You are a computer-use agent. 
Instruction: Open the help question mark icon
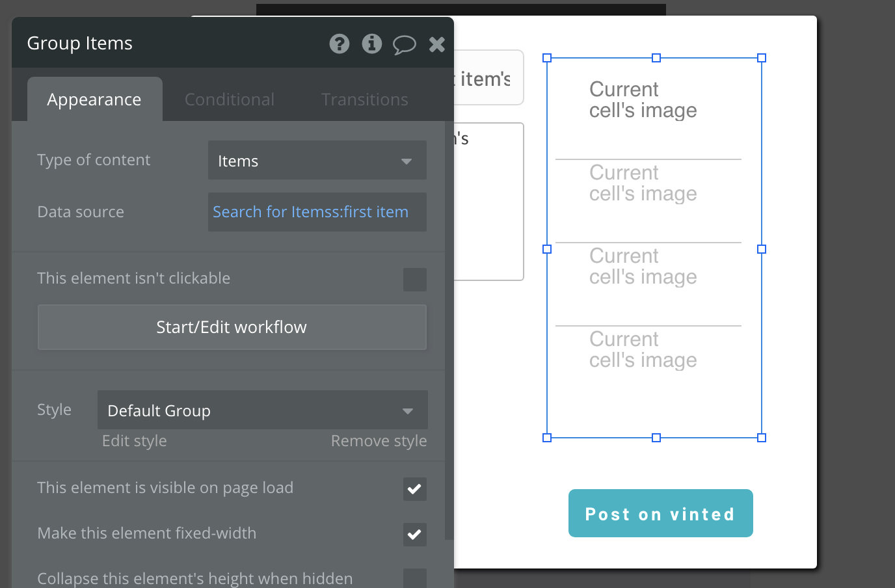tap(340, 44)
